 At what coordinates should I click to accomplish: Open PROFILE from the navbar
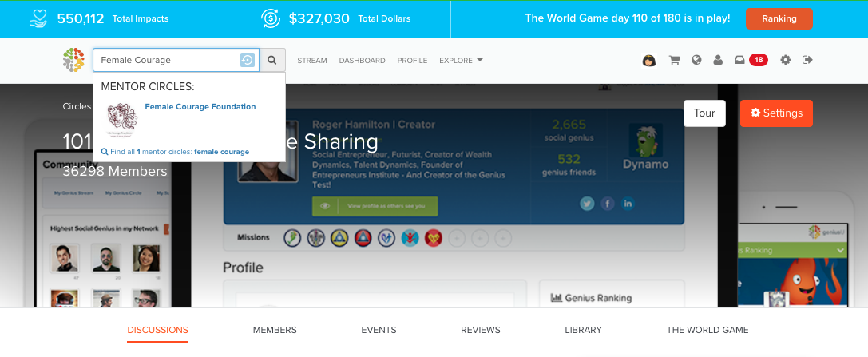click(x=412, y=61)
